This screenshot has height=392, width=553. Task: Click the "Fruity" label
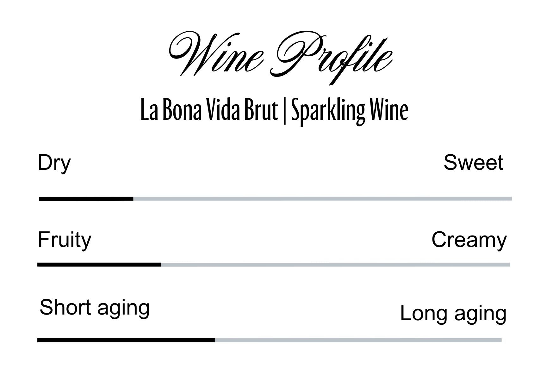[65, 240]
